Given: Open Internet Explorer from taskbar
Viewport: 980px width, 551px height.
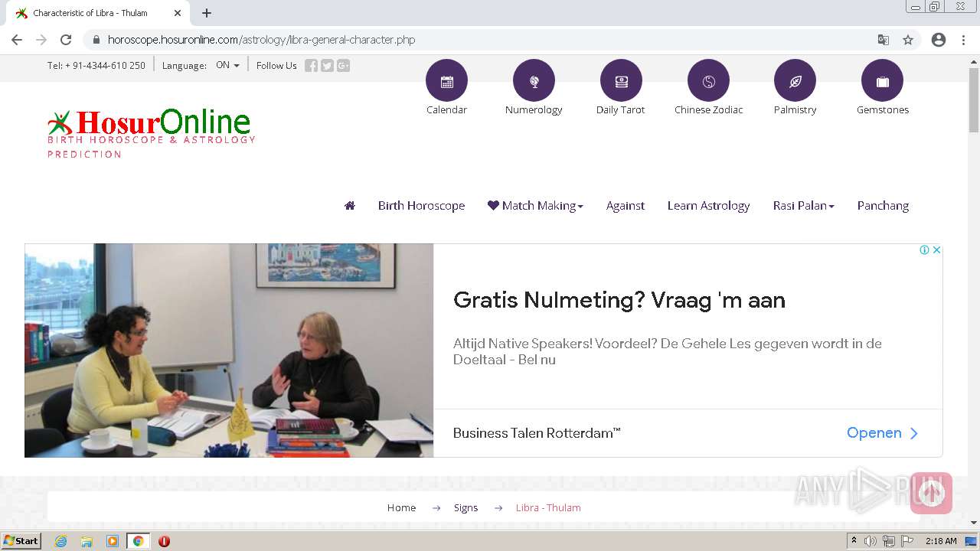Looking at the screenshot, I should coord(61,541).
